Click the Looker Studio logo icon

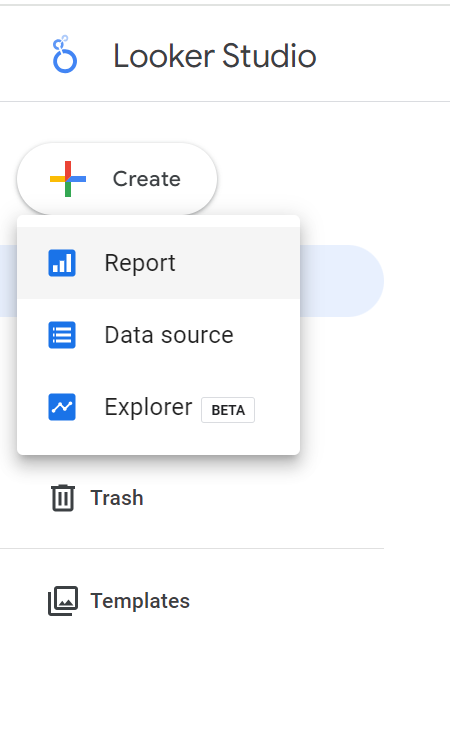pyautogui.click(x=64, y=55)
